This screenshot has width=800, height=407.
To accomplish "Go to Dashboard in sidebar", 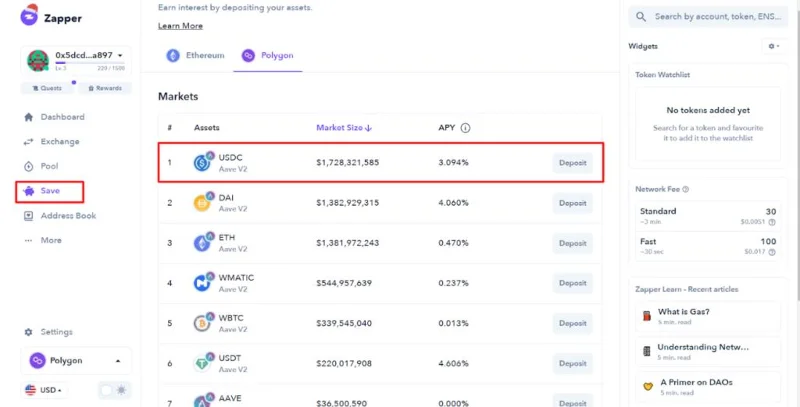I will tap(62, 117).
